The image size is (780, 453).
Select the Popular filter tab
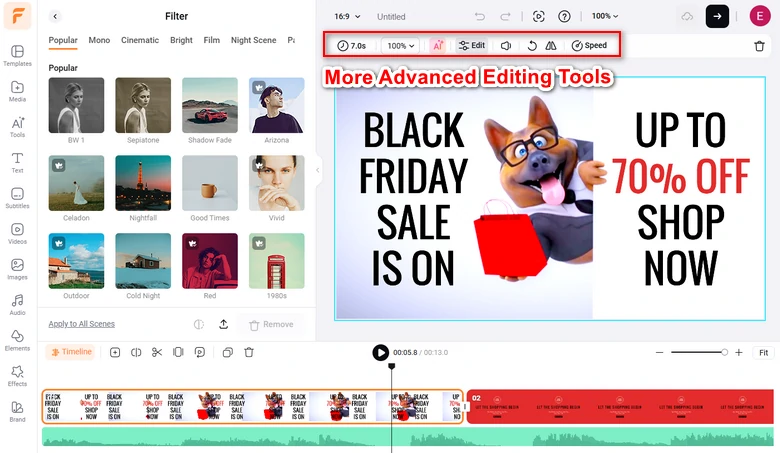point(63,40)
